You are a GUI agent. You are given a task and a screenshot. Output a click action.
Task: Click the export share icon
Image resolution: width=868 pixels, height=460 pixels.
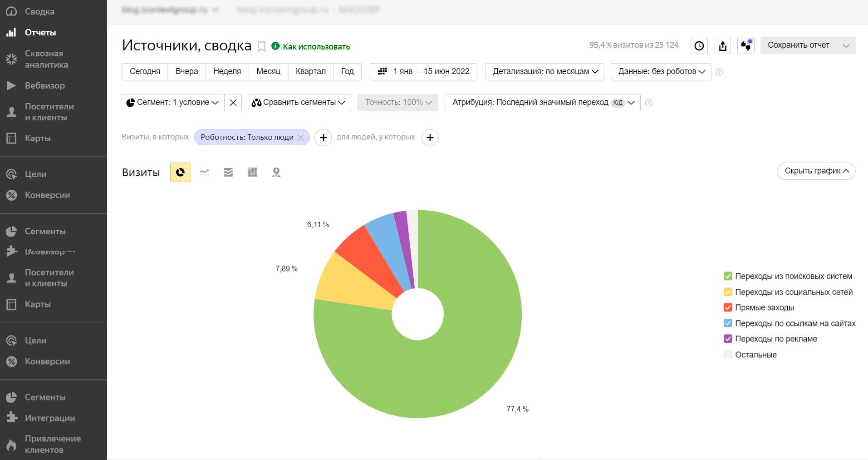[x=722, y=45]
